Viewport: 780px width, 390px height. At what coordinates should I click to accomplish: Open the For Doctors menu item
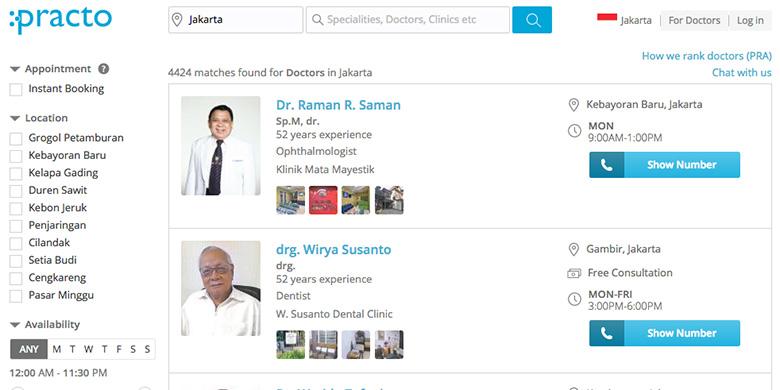coord(694,20)
